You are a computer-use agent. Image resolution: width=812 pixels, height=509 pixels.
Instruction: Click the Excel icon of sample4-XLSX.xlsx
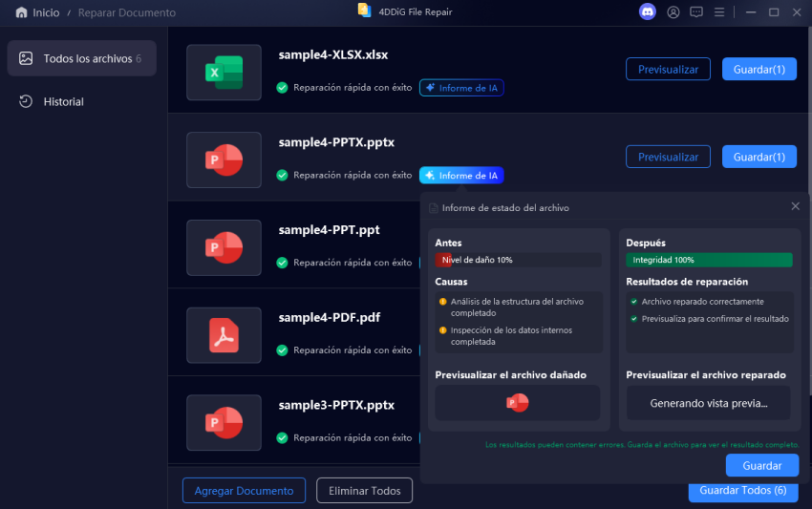pos(224,73)
